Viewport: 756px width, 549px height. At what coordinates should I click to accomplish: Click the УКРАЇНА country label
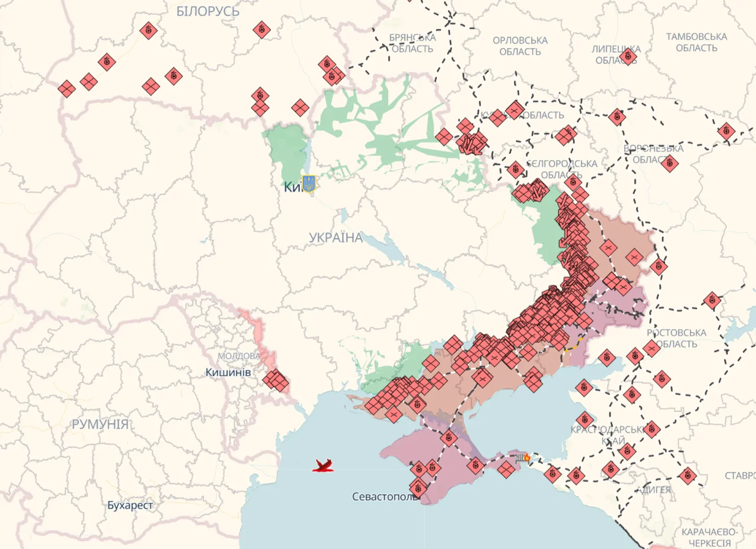tap(336, 238)
